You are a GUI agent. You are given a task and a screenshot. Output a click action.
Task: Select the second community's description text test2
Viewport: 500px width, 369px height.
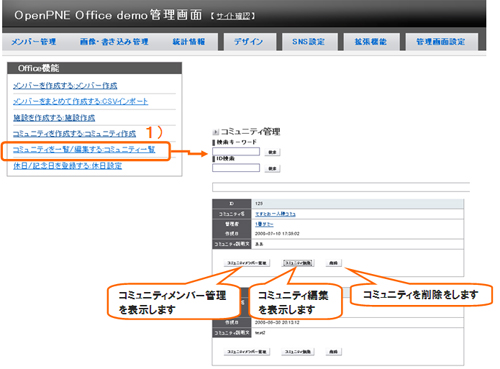pyautogui.click(x=260, y=333)
